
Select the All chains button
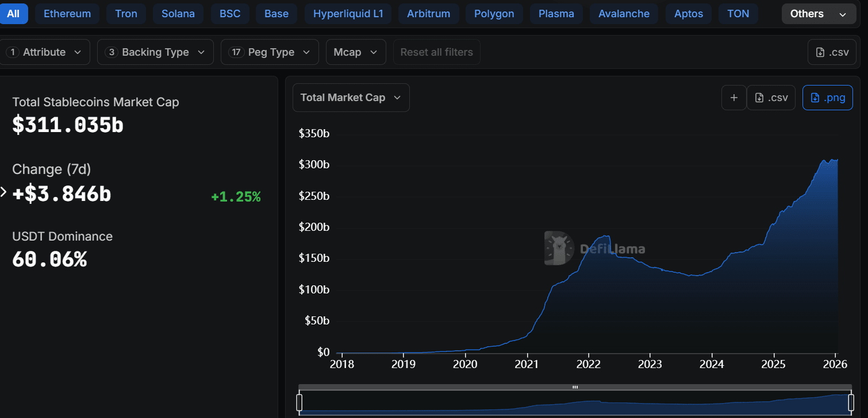tap(13, 14)
